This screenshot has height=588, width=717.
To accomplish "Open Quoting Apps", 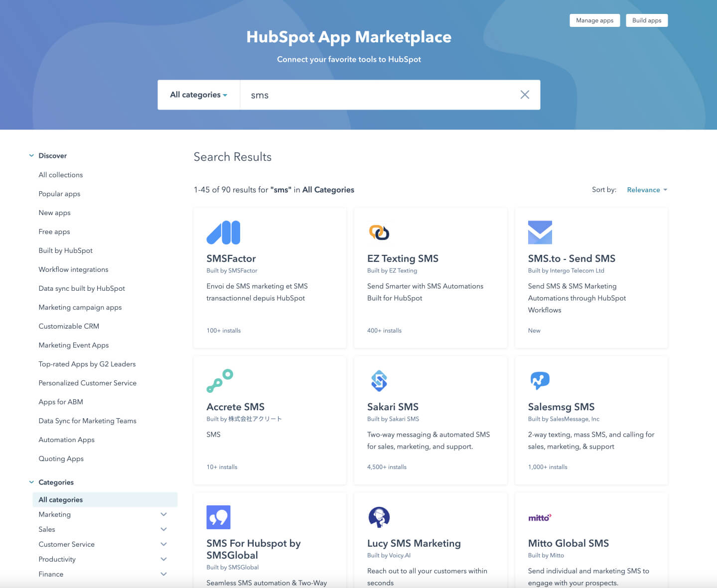I will coord(61,459).
